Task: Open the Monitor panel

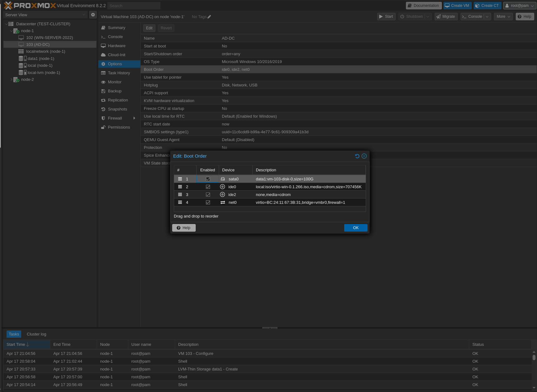Action: pos(115,82)
